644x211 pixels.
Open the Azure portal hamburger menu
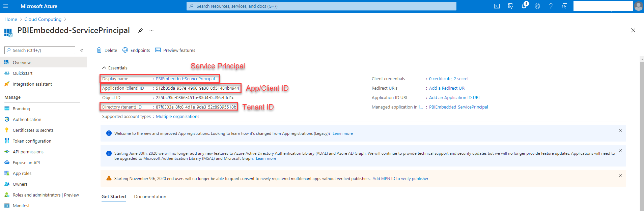[6, 6]
